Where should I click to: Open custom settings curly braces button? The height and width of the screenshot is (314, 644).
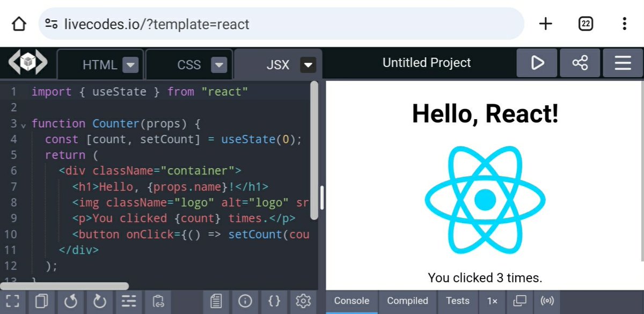coord(274,301)
